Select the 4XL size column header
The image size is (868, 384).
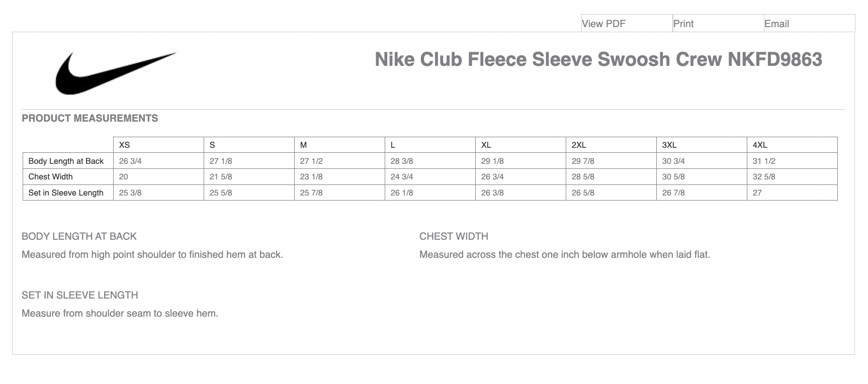[x=759, y=145]
